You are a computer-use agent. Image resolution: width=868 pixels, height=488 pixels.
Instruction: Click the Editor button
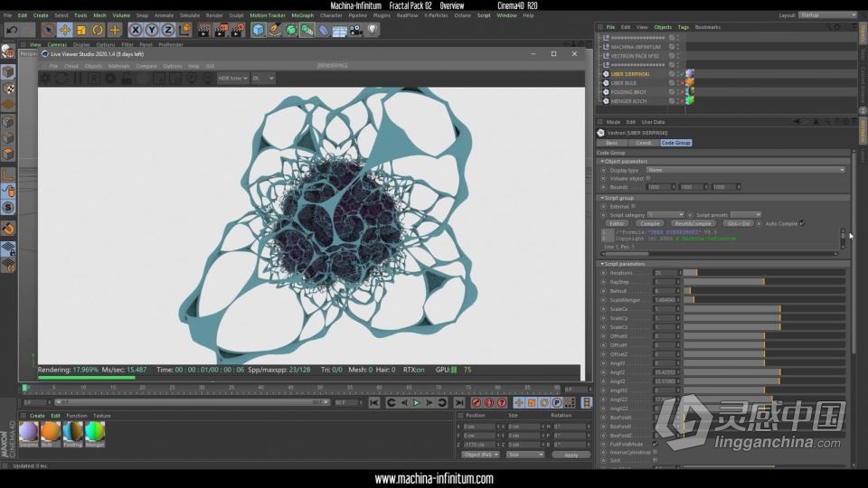[x=617, y=223]
